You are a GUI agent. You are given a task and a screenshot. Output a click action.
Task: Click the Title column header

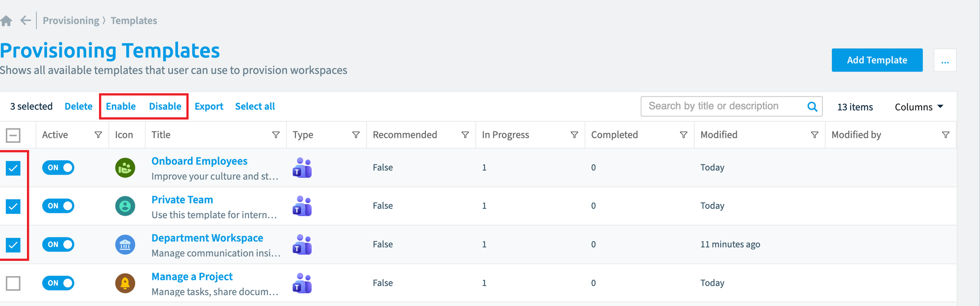click(x=161, y=135)
